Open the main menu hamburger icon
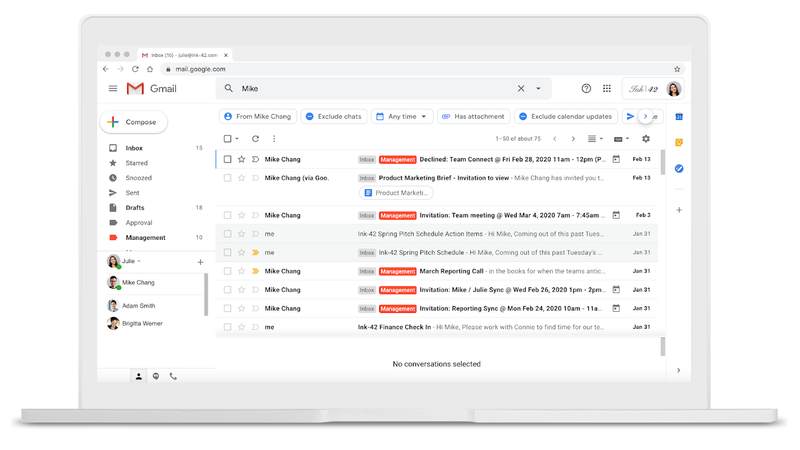The image size is (800, 450). point(113,88)
